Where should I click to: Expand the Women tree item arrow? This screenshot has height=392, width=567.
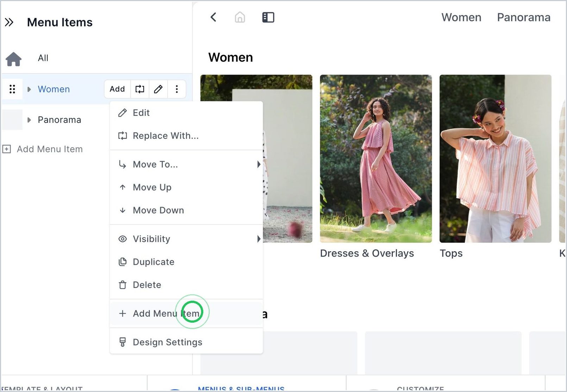pyautogui.click(x=29, y=89)
